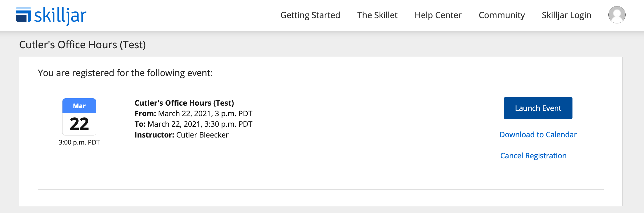
Task: Choose Cancel Registration
Action: click(533, 156)
